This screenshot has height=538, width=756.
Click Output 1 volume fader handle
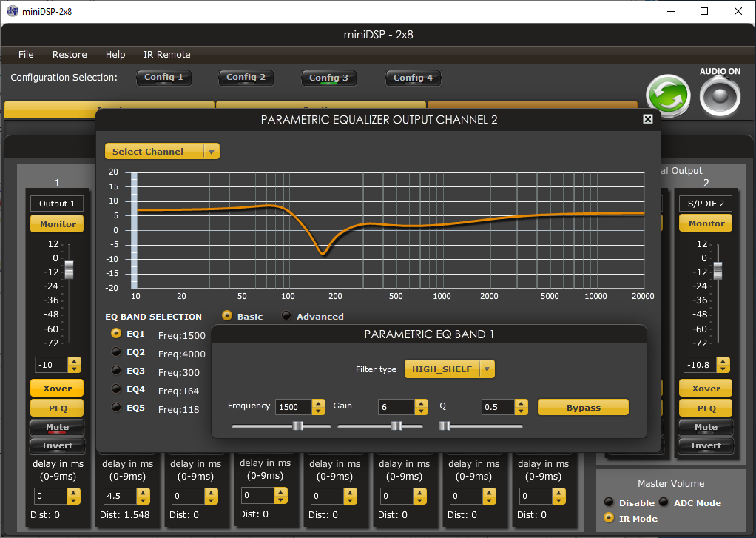click(70, 270)
